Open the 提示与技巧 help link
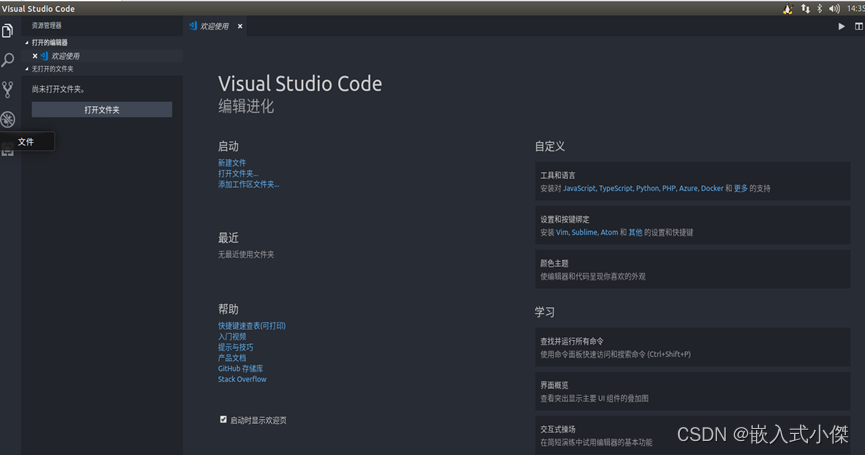865x455 pixels. (235, 347)
